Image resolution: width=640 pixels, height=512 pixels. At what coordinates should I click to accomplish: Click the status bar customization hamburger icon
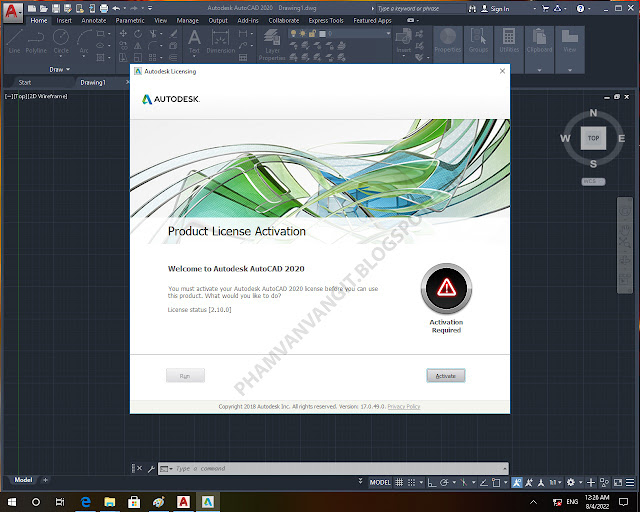(630, 483)
